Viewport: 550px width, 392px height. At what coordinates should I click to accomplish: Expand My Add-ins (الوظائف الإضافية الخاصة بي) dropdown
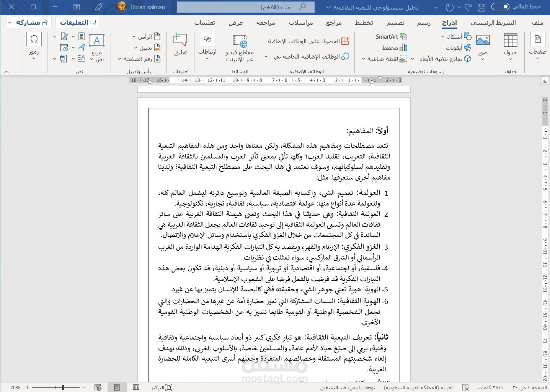266,57
